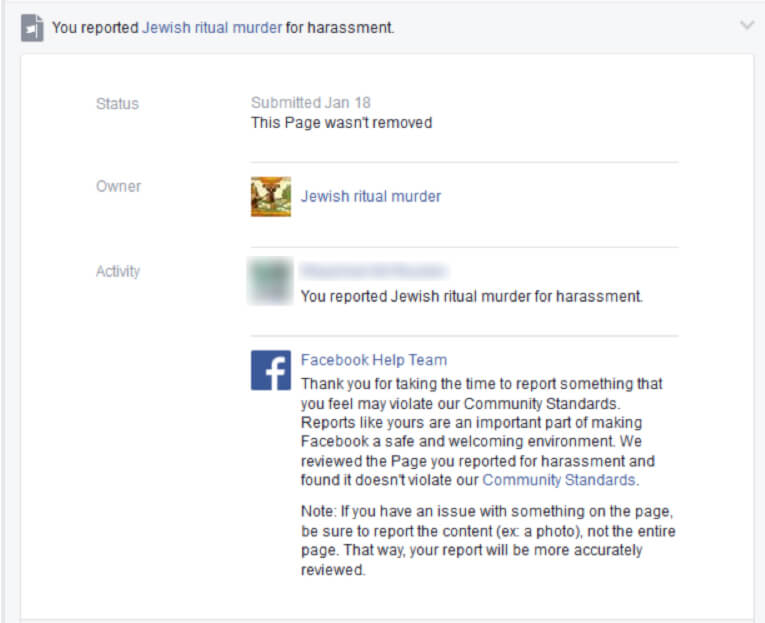Click the Activity label
This screenshot has width=765, height=623.
point(118,271)
